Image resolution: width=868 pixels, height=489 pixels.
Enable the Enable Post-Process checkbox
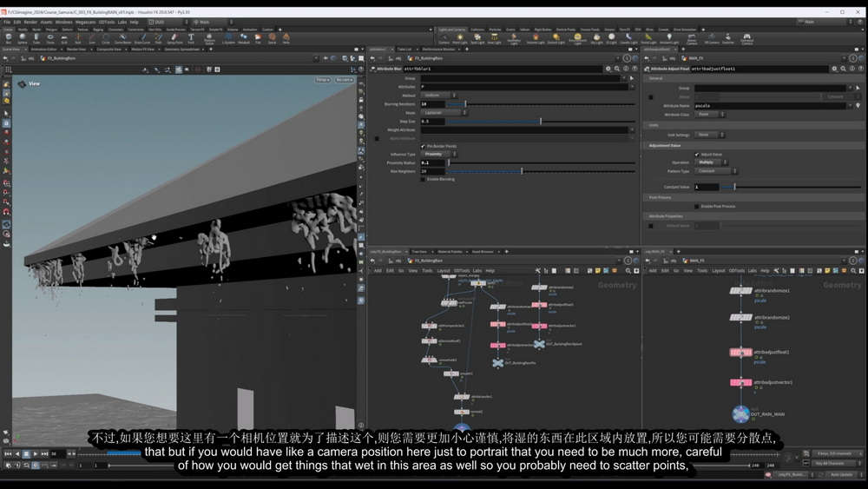coord(696,207)
